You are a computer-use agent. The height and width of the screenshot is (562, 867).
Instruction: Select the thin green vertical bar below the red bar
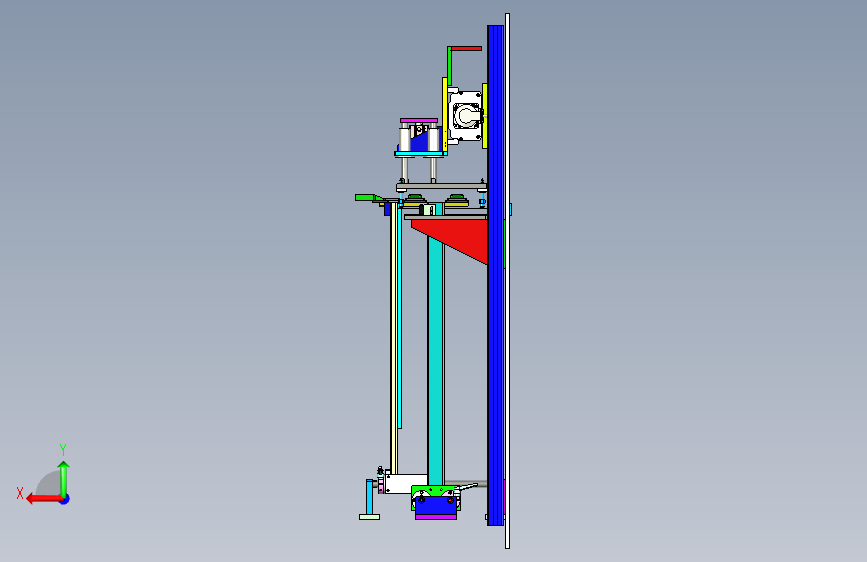[x=449, y=66]
